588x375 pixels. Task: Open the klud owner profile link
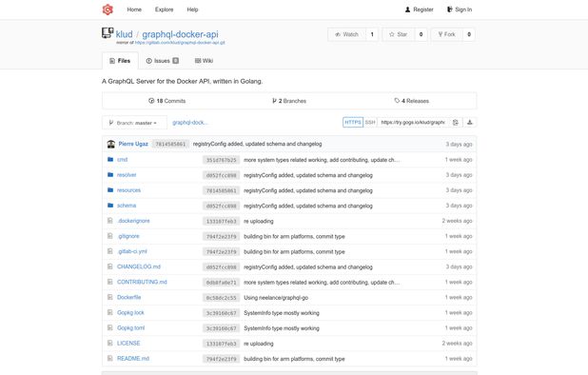[124, 34]
